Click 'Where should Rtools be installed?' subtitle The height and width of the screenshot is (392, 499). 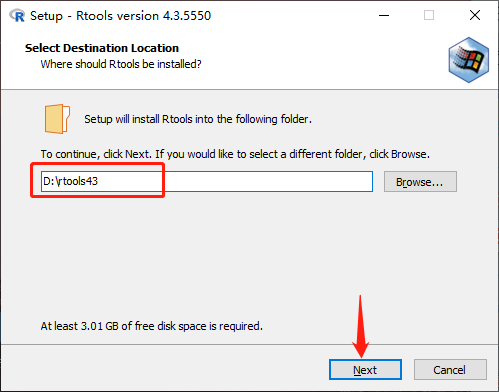121,64
